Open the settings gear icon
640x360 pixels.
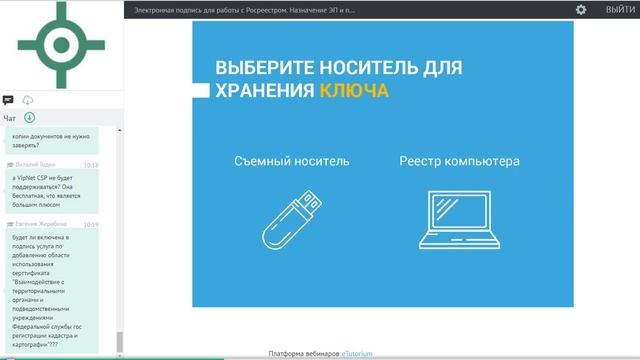coord(581,9)
